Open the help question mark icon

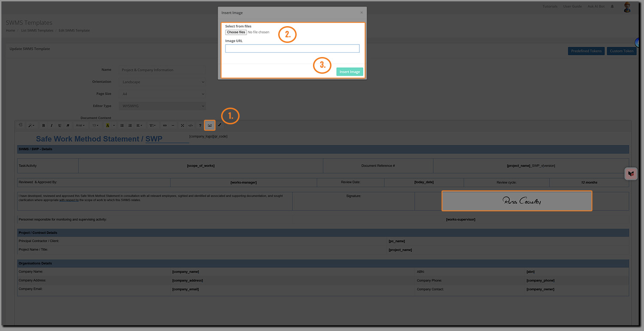(200, 126)
